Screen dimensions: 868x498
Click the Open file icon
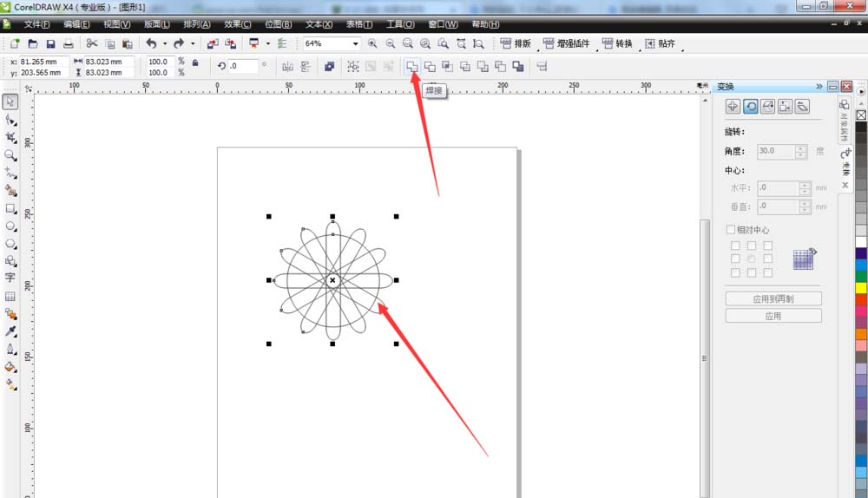[x=33, y=43]
